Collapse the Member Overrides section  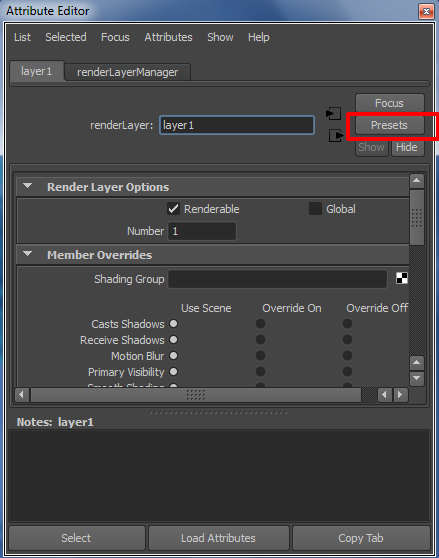click(27, 254)
